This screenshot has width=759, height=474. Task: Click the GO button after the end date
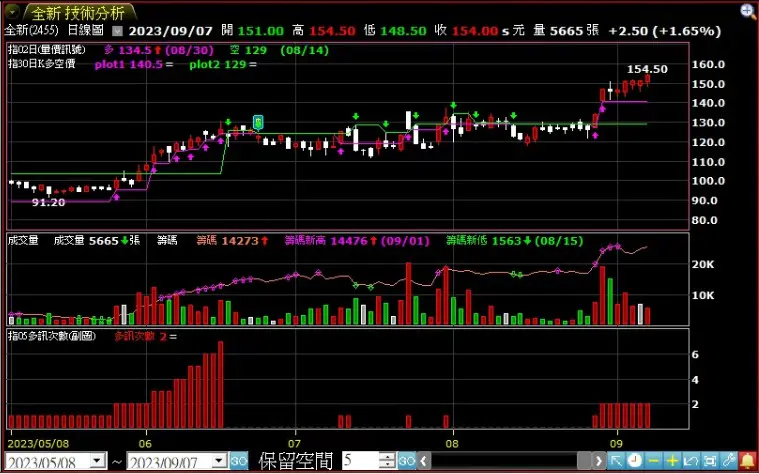click(x=239, y=460)
